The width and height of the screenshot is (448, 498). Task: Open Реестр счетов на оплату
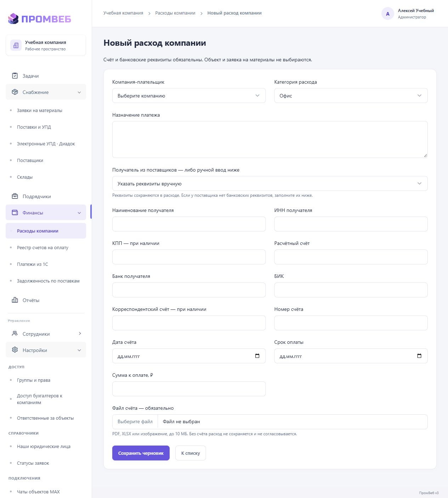[x=42, y=248]
